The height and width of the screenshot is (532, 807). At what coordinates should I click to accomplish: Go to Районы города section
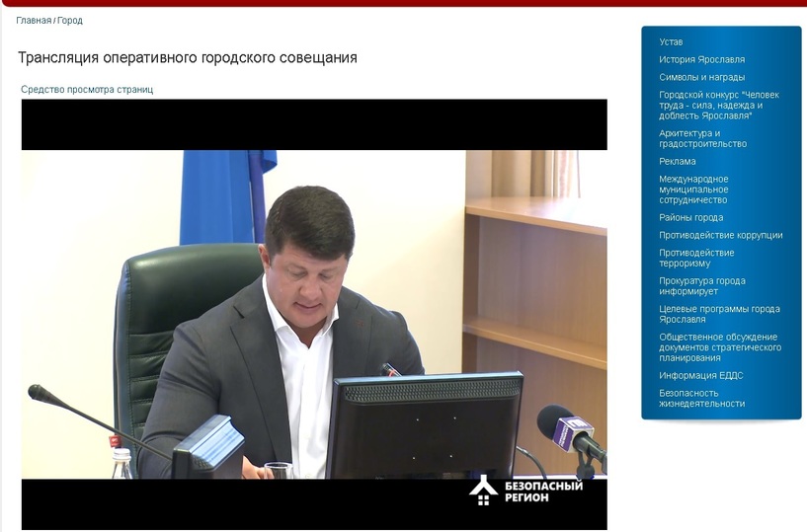(690, 217)
